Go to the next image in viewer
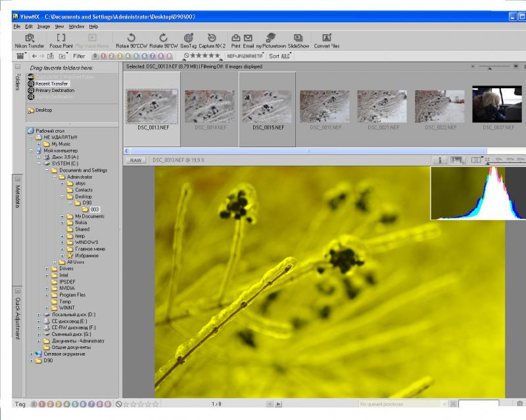 (279, 404)
